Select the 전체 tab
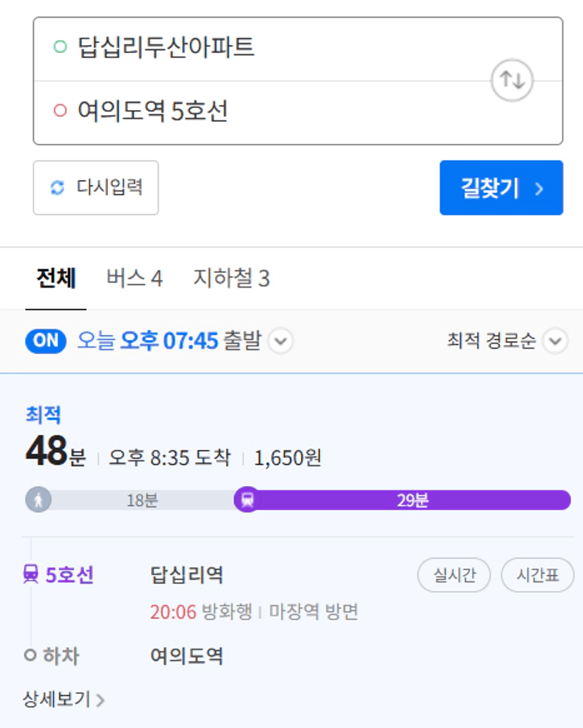Image resolution: width=583 pixels, height=728 pixels. [x=56, y=278]
